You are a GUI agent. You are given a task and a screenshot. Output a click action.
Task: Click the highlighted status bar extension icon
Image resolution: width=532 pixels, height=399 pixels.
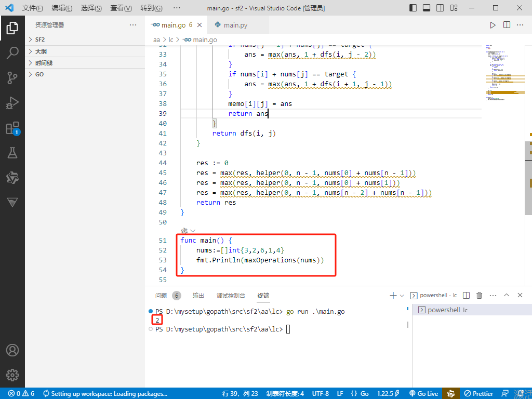451,394
